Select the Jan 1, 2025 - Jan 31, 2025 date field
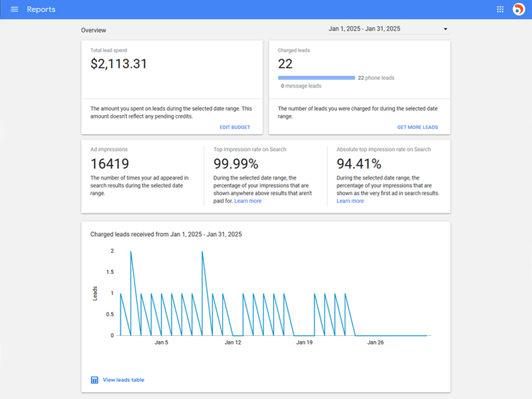 pyautogui.click(x=364, y=29)
